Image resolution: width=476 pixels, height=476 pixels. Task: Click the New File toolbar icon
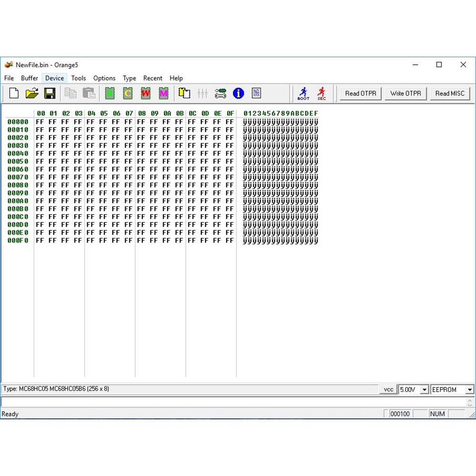point(14,93)
